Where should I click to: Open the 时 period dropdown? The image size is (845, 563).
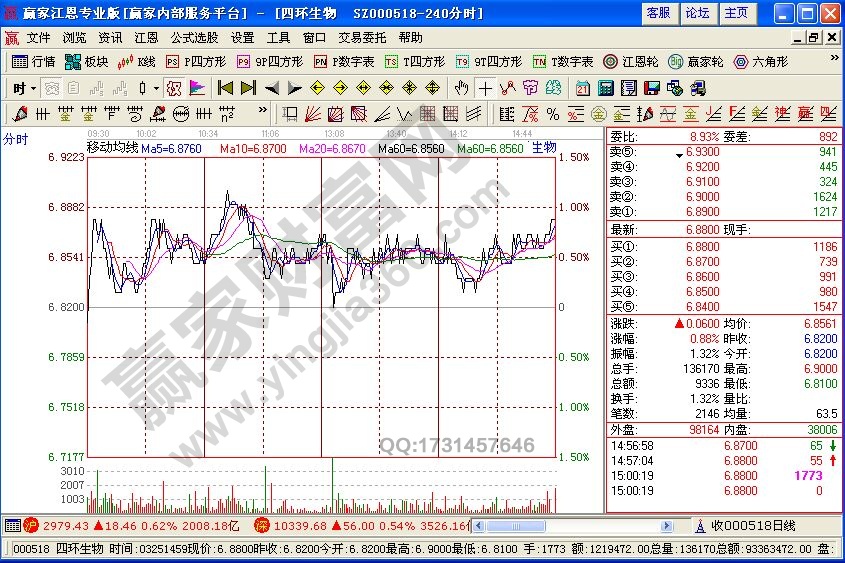click(x=23, y=88)
